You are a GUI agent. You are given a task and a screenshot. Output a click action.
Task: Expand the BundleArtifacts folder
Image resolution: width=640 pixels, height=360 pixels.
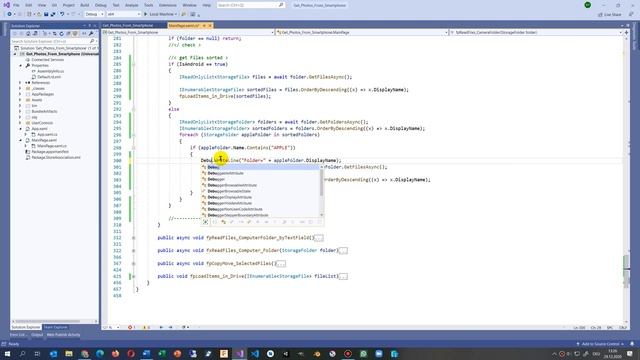coord(20,111)
